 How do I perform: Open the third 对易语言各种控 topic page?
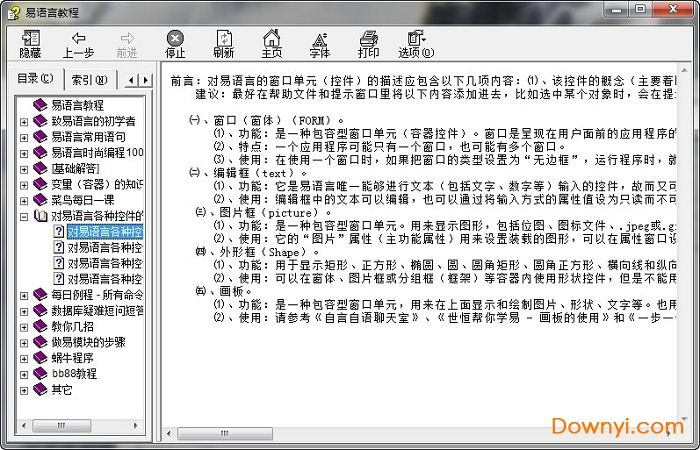tap(105, 263)
